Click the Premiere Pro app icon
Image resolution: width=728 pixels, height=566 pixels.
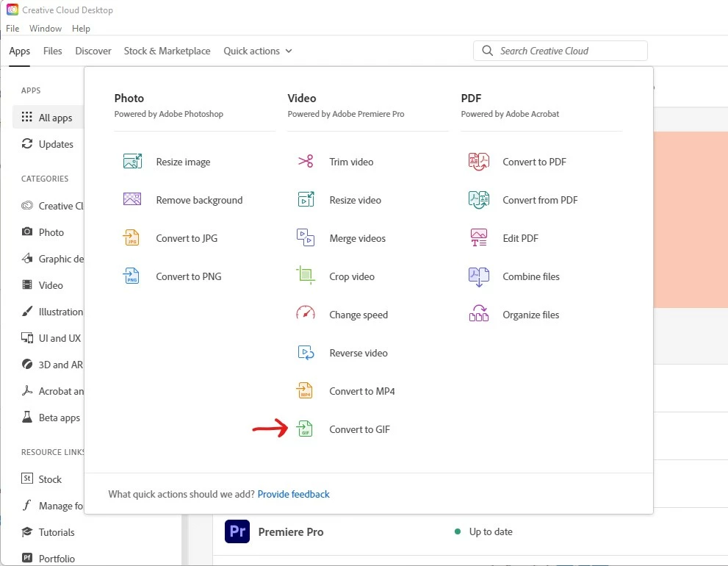[237, 531]
